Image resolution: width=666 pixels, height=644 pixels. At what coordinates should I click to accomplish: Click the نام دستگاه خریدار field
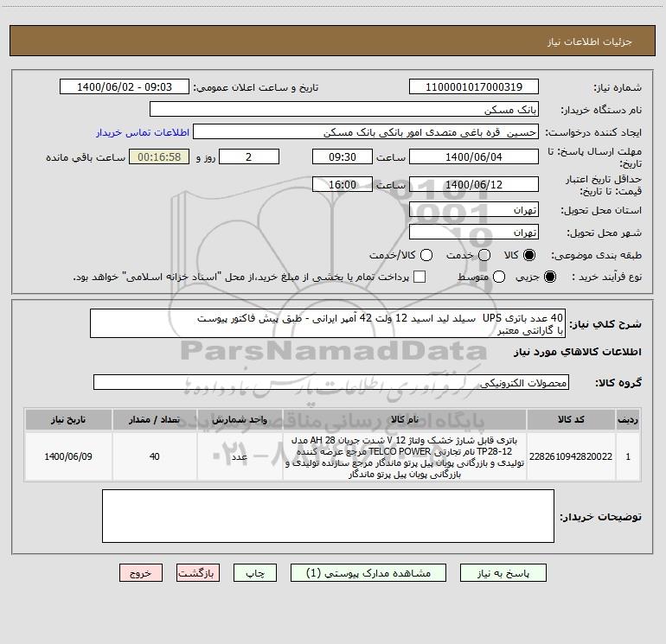tap(344, 109)
